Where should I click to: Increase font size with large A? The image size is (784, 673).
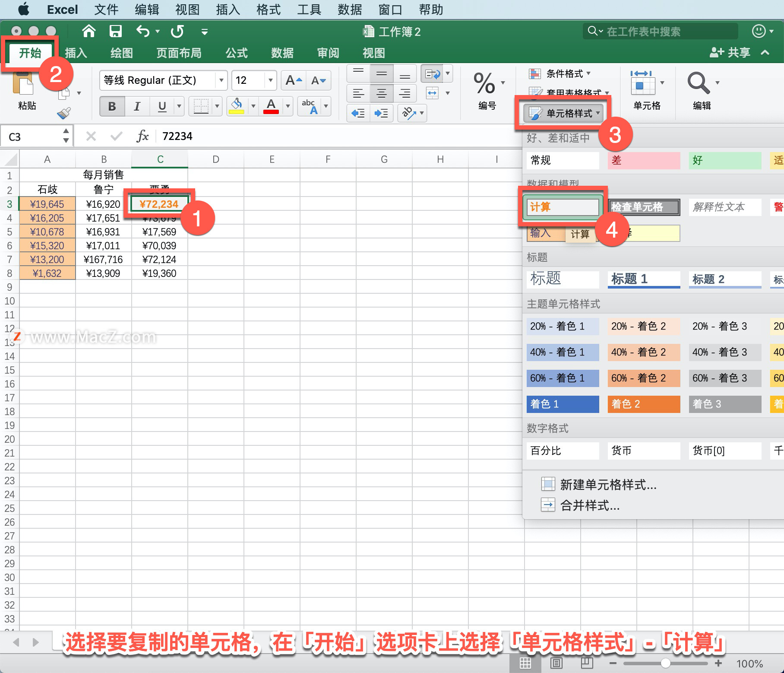click(294, 80)
